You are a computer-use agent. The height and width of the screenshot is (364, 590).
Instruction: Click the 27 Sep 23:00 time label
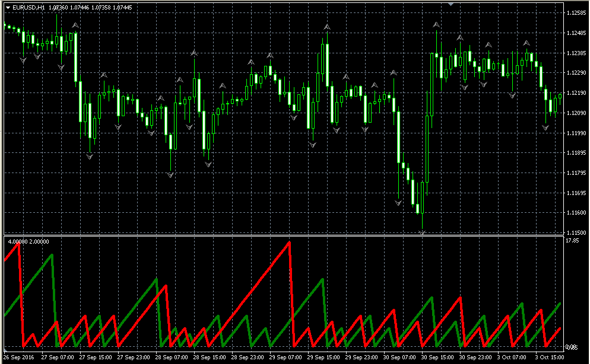134,357
